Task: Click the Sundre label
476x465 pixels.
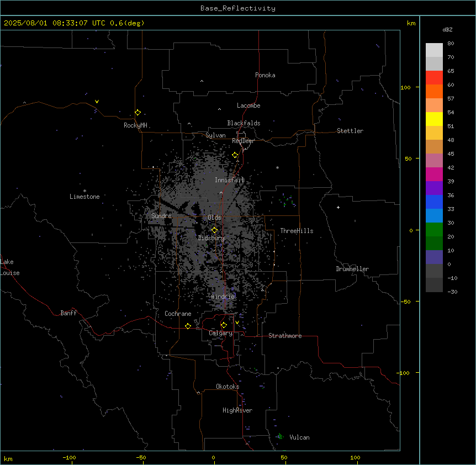Action: point(161,216)
